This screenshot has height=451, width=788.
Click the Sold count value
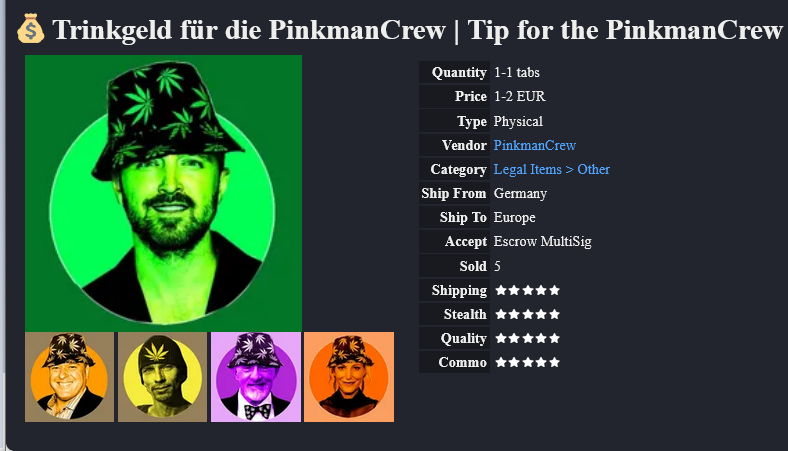pos(497,266)
